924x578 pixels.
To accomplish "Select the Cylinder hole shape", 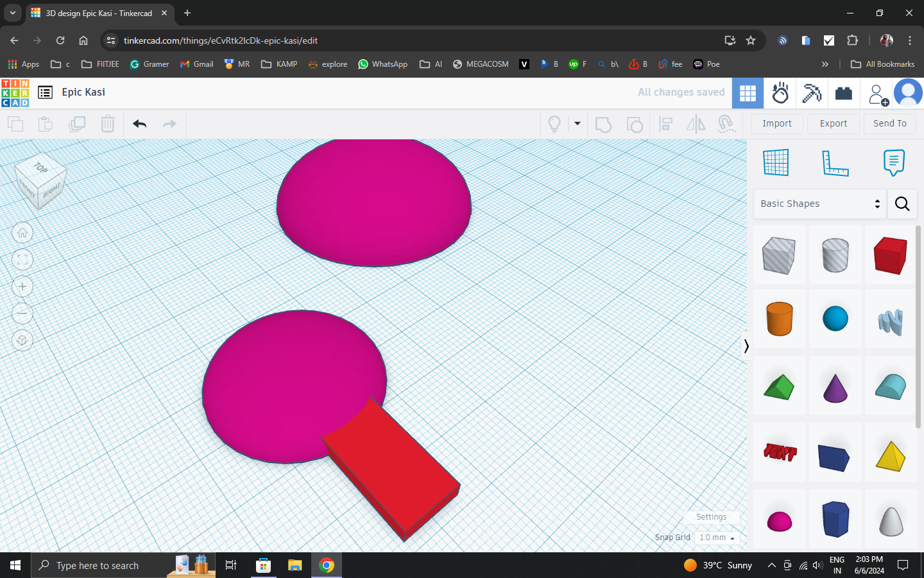I will [835, 255].
